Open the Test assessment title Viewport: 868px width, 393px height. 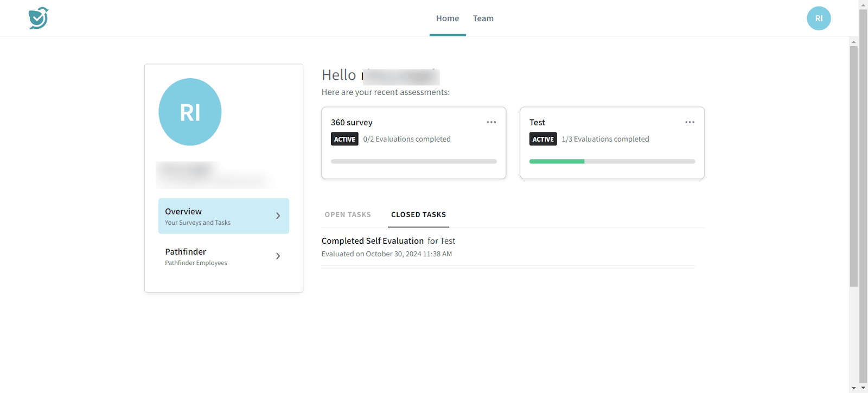click(x=537, y=123)
